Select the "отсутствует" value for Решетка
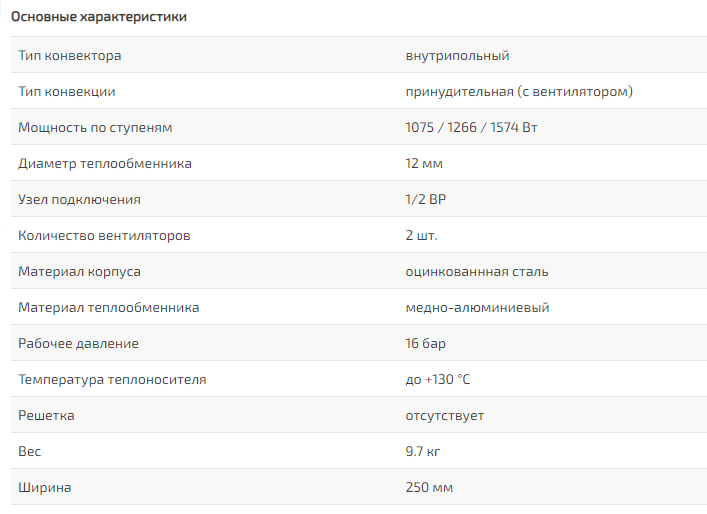 click(445, 416)
